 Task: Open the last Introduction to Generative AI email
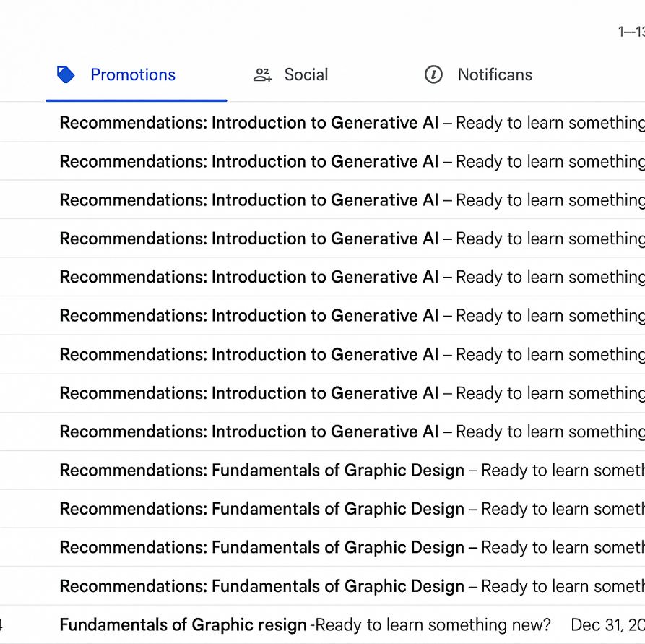249,432
